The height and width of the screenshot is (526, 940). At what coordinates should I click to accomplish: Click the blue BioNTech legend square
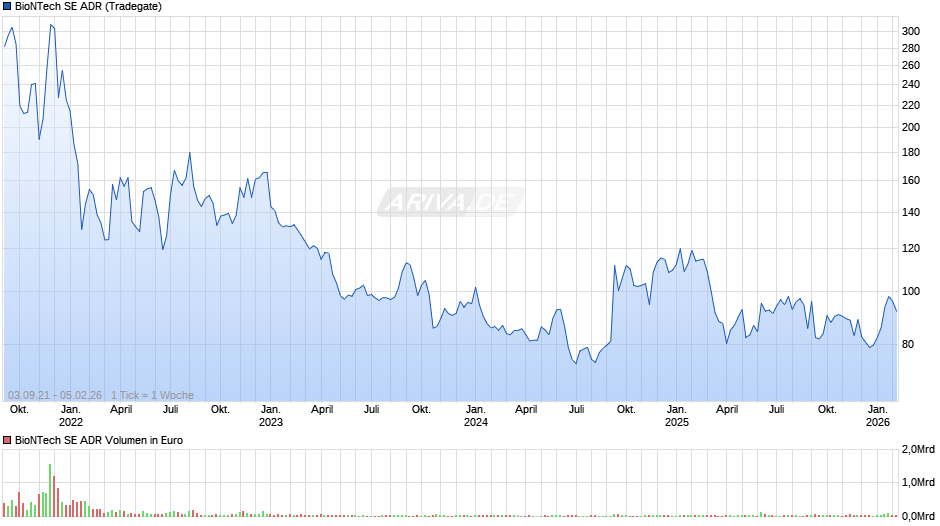point(7,7)
